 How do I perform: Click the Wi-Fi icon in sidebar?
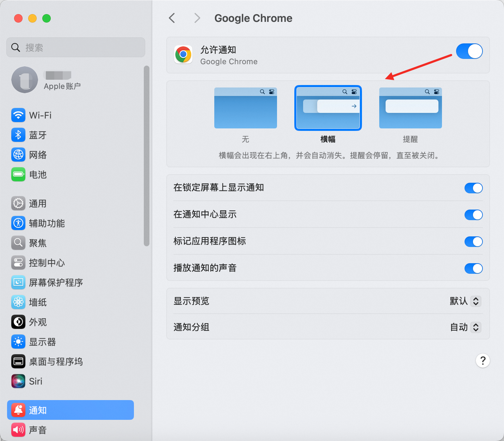18,115
